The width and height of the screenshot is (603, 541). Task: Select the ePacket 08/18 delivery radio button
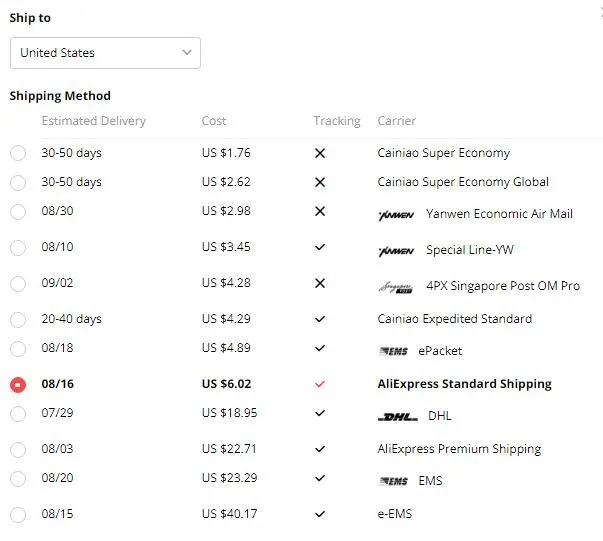[x=18, y=349]
